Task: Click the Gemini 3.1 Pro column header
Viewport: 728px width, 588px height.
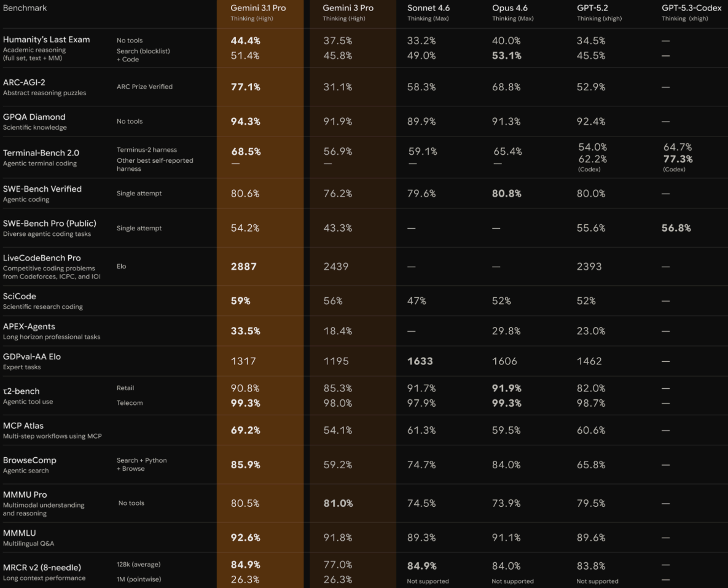Action: tap(258, 9)
